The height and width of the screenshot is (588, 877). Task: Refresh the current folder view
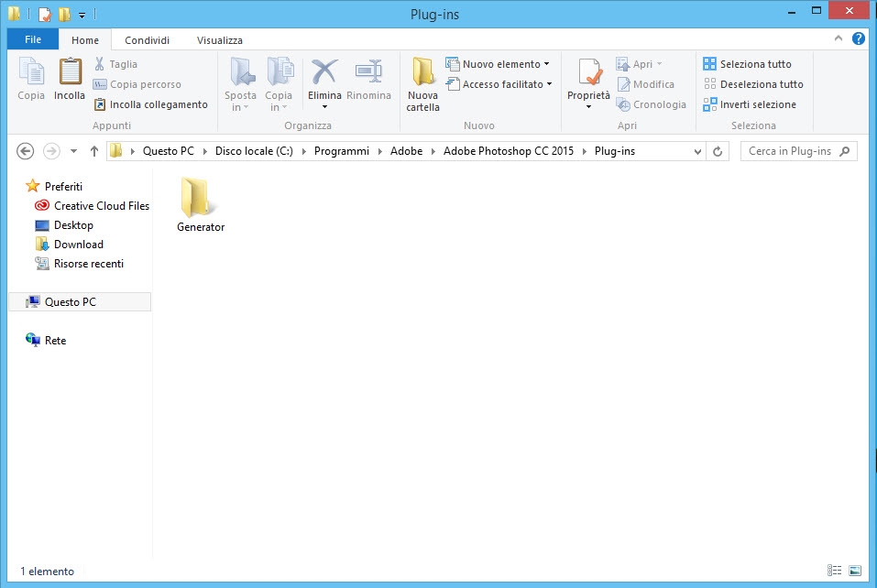pyautogui.click(x=718, y=151)
